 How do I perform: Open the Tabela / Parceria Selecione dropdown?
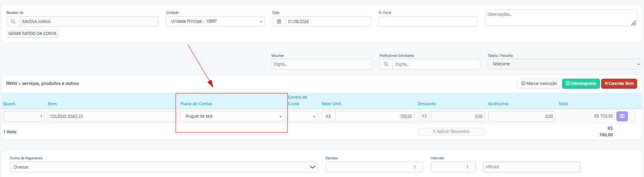click(565, 64)
